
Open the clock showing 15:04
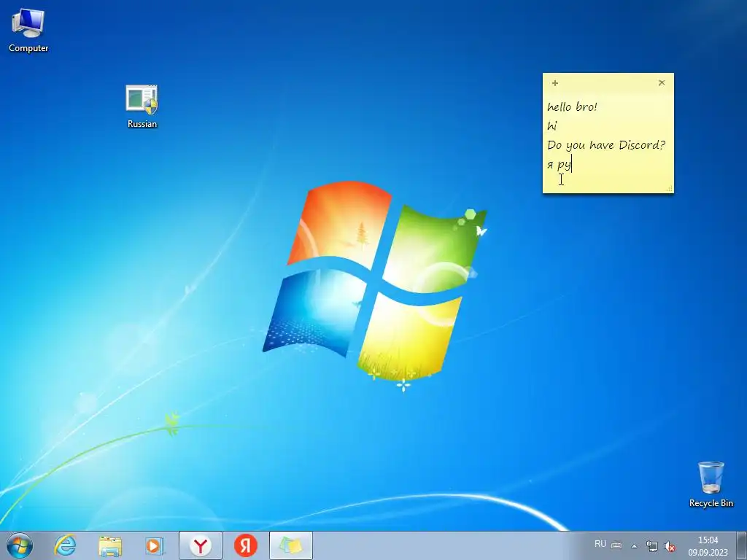[x=708, y=546]
